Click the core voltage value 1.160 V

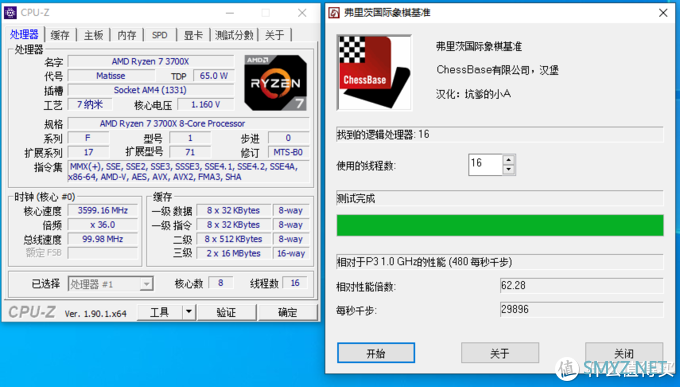[x=206, y=105]
